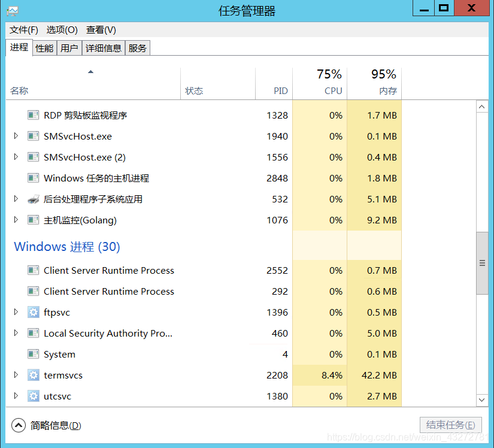Click the Windows 任务的主机进程 icon
This screenshot has width=494, height=448.
click(x=33, y=178)
